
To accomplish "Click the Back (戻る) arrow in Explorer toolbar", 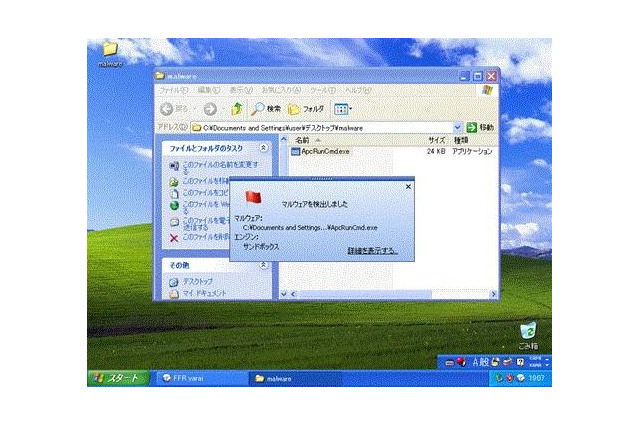I will (167, 109).
